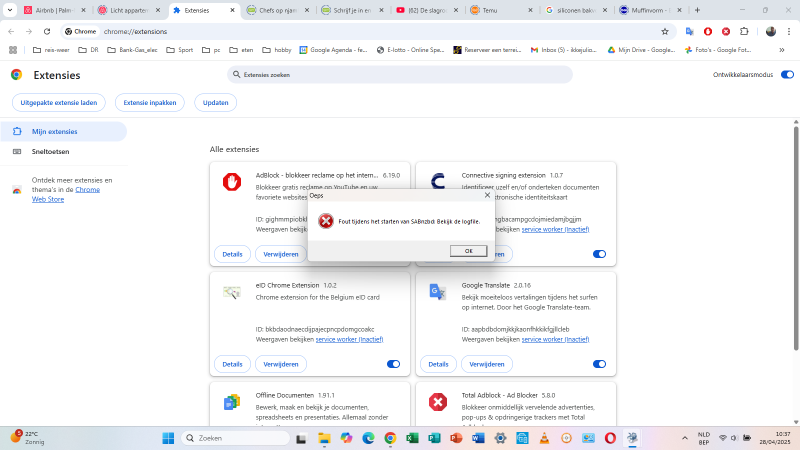Click the AdBlock toolbar icon

point(708,32)
